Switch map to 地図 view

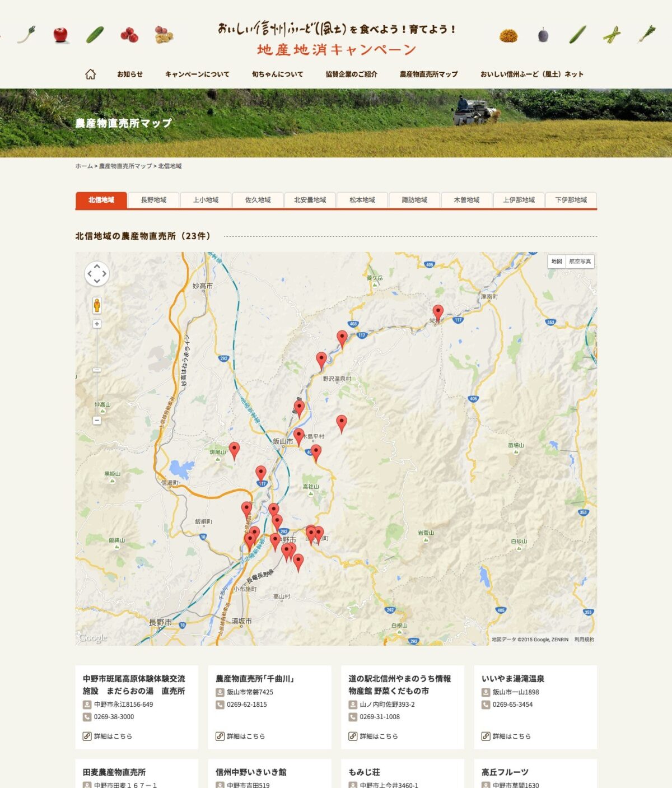tap(556, 262)
